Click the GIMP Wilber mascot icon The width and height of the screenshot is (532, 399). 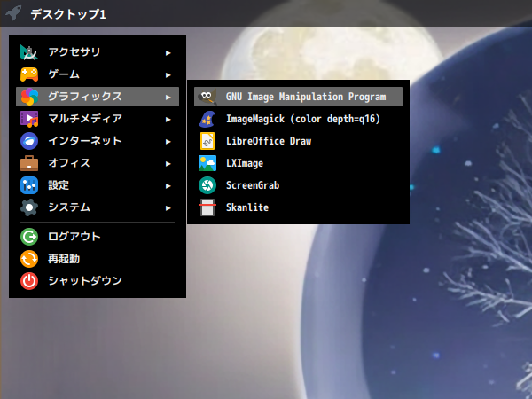[x=207, y=97]
